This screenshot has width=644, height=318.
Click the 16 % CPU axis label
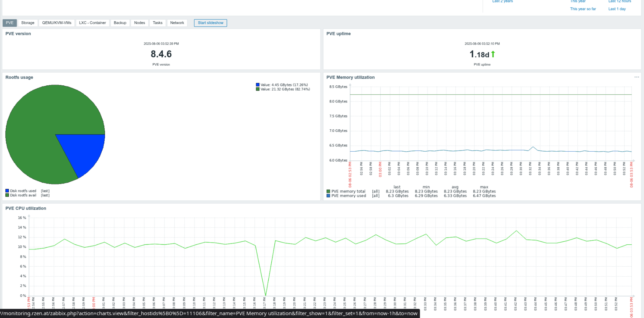(22, 218)
